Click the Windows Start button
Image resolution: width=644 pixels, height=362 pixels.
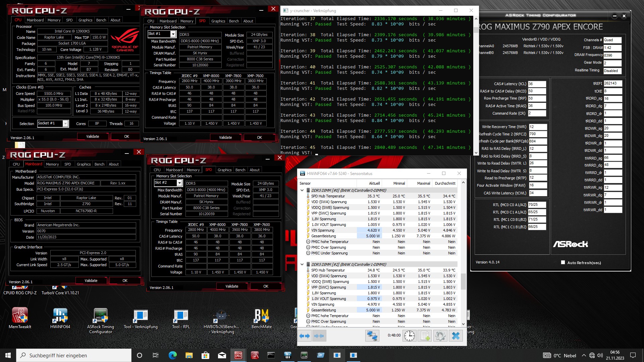pyautogui.click(x=8, y=355)
